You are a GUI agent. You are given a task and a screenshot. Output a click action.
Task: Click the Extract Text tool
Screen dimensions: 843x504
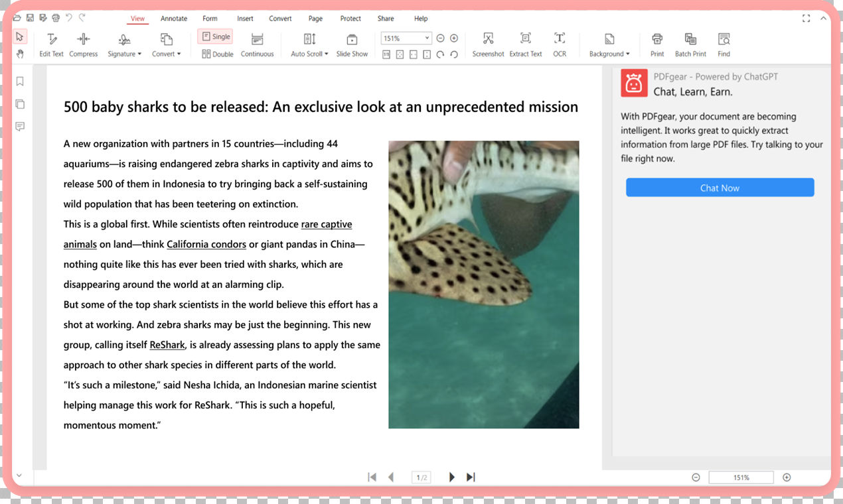pos(526,45)
